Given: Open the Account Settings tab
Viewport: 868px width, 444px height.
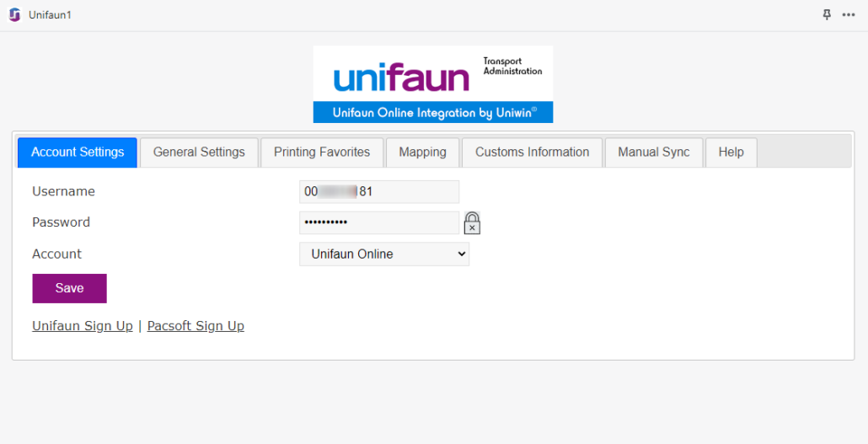Looking at the screenshot, I should coord(78,152).
